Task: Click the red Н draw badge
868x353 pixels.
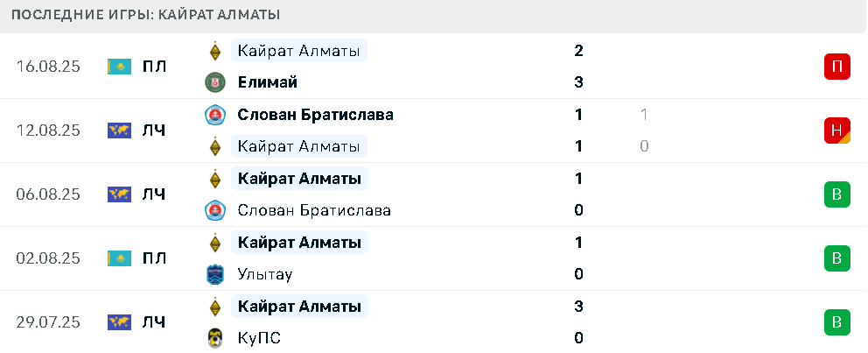Action: click(836, 131)
